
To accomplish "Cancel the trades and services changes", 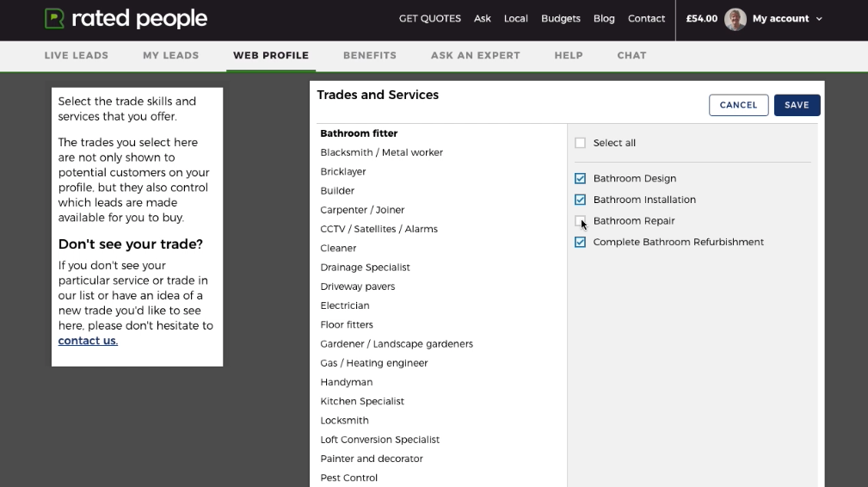I will [738, 105].
